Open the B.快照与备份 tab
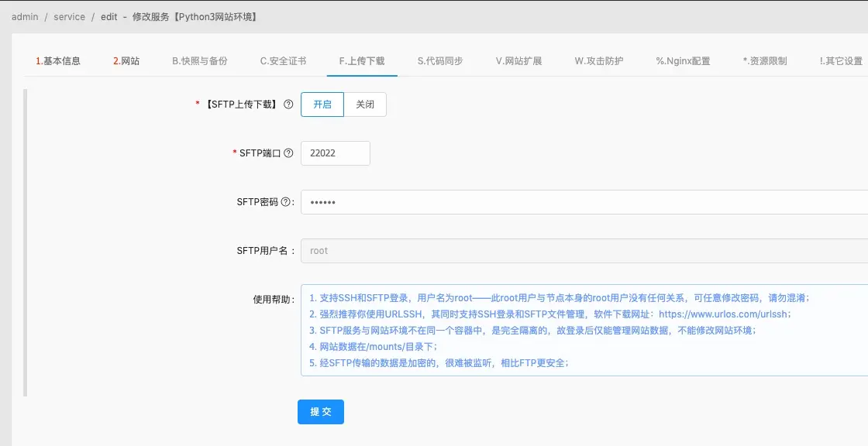The width and height of the screenshot is (868, 446). [x=200, y=61]
